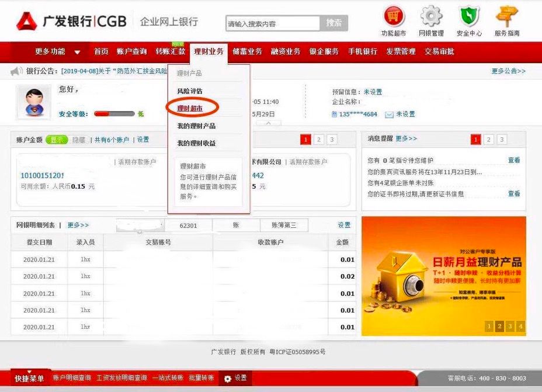Sort by 提交日期 column header

point(39,242)
